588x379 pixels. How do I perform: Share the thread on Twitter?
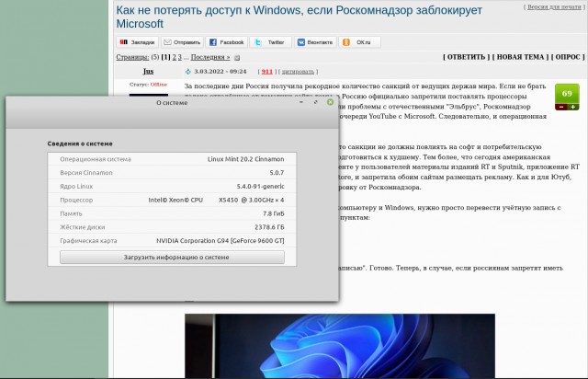(271, 42)
